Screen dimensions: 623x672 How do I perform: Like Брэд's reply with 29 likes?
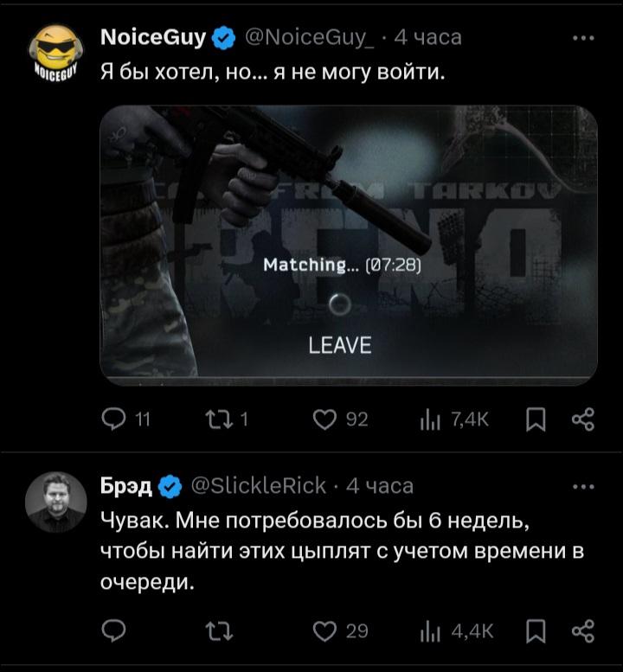point(340,630)
